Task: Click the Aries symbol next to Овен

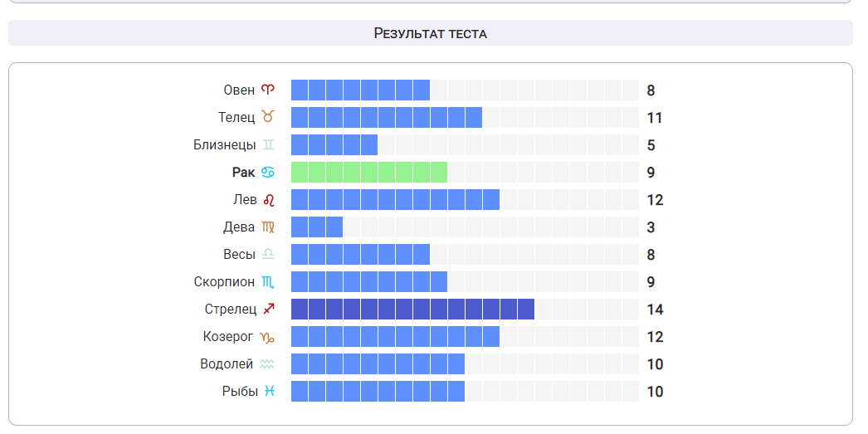Action: pyautogui.click(x=267, y=90)
